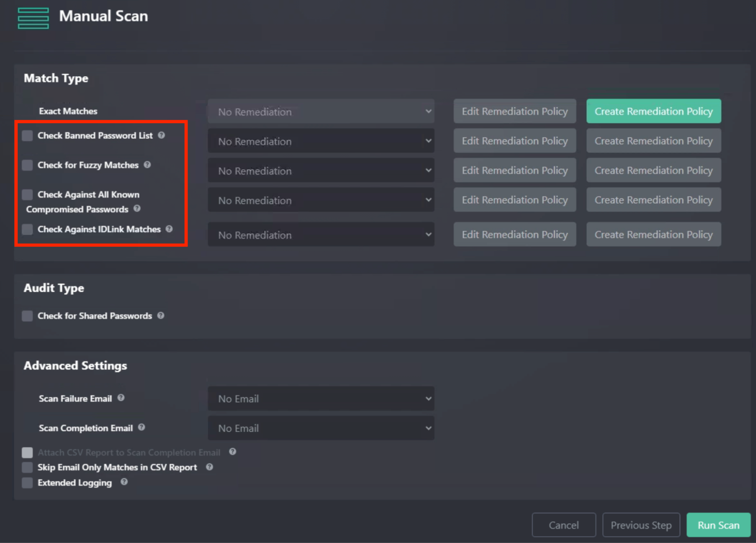The width and height of the screenshot is (756, 543).
Task: Click help icon beside Check for Shared Passwords
Action: [161, 315]
